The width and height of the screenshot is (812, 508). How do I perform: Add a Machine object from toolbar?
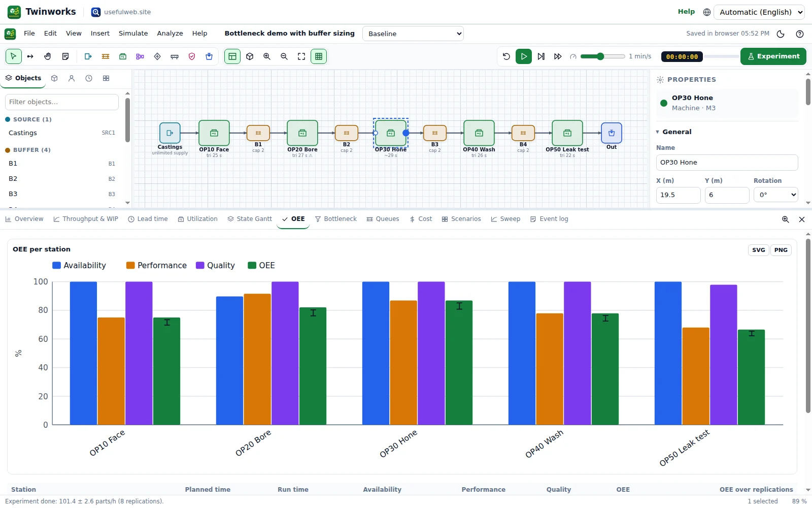click(123, 56)
